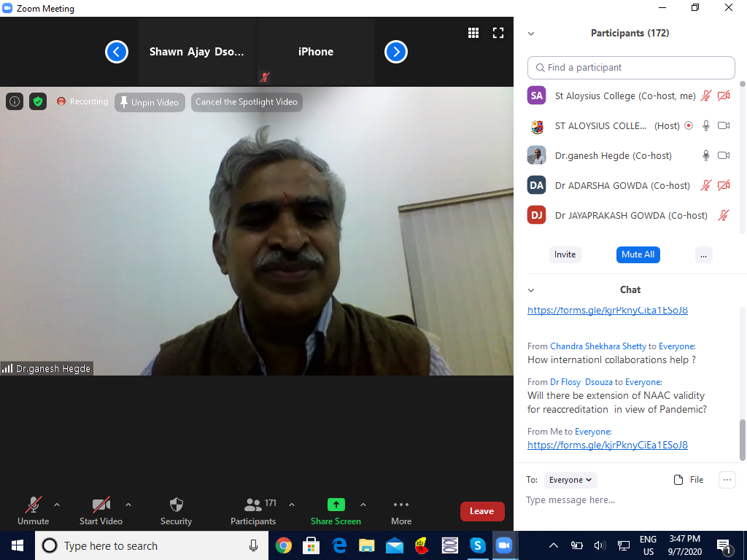Click the next video thumbnails arrow
This screenshot has width=747, height=560.
pos(396,52)
